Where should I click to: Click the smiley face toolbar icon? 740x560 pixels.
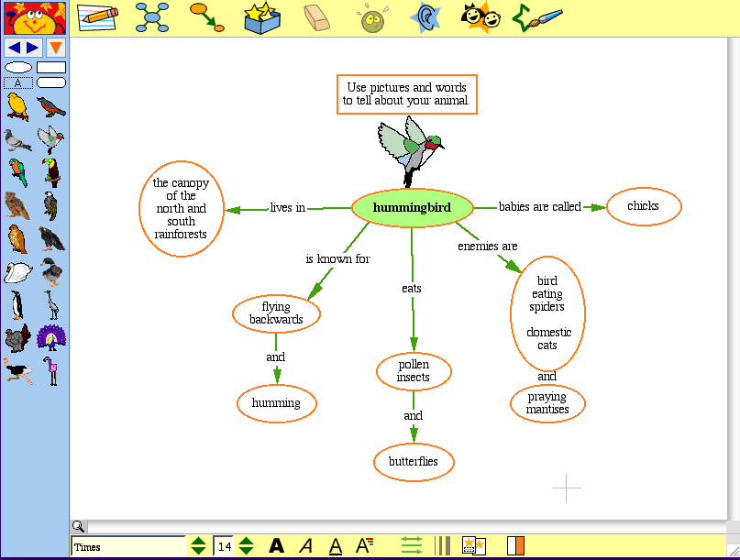[371, 18]
